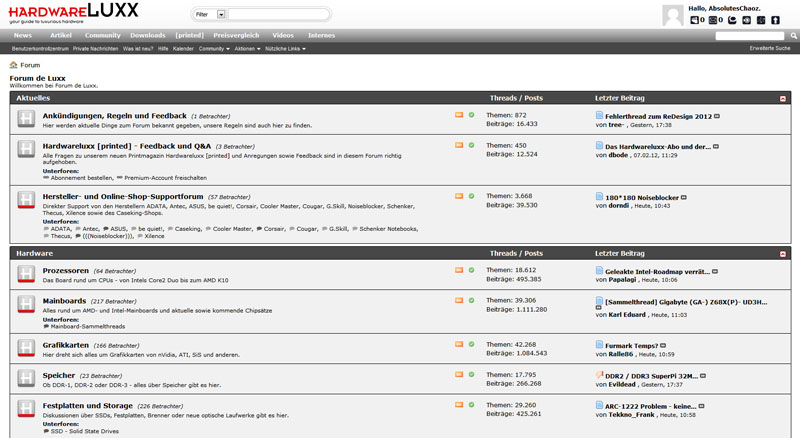Click the forum status icon for Grafikkarten

(x=26, y=348)
